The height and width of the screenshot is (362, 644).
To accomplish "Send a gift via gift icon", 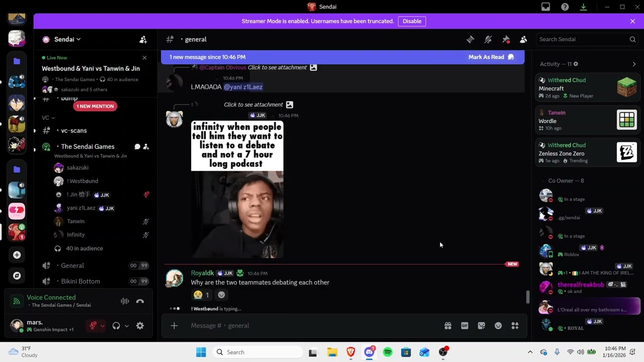I will (x=448, y=326).
